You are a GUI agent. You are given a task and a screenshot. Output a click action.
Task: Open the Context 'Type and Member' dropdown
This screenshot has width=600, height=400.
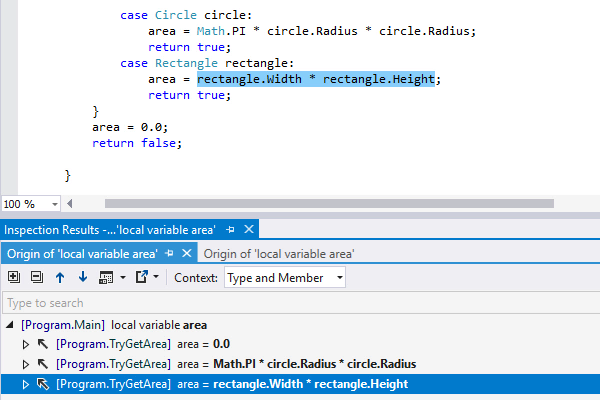(x=285, y=277)
